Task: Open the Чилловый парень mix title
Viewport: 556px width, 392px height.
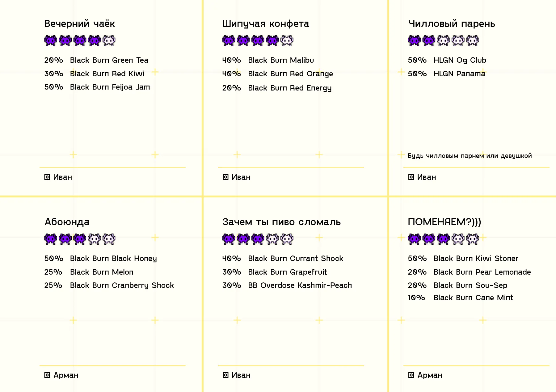Action: click(x=452, y=23)
